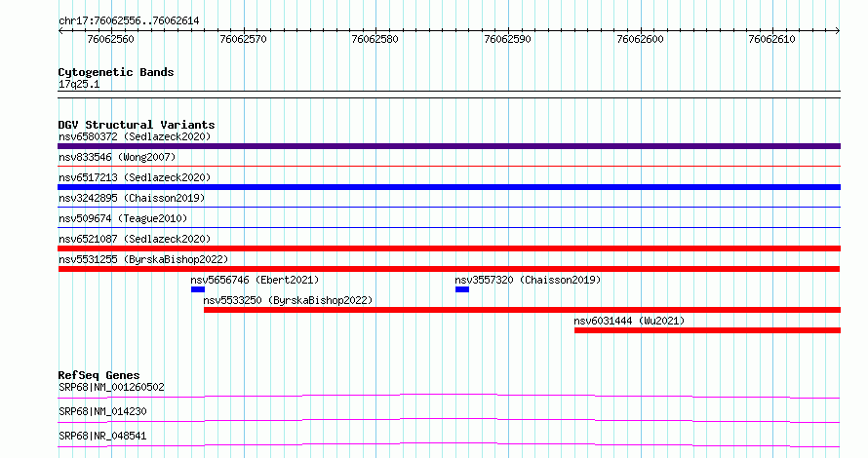Open nsv5533250 (ByrskaBishop2022) label
This screenshot has height=458, width=868.
(288, 300)
